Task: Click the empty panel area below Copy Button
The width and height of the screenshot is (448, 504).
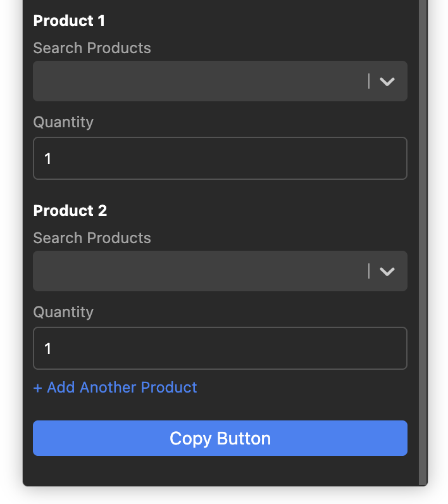Action: (220, 470)
